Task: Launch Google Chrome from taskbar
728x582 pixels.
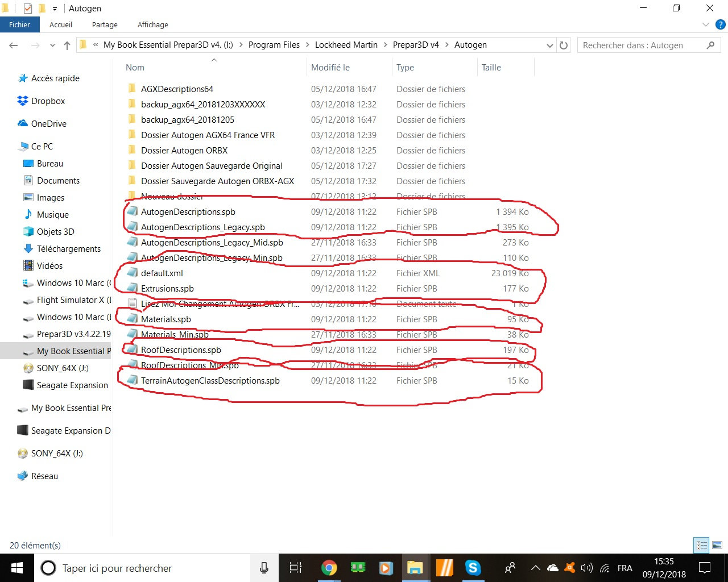Action: point(329,568)
